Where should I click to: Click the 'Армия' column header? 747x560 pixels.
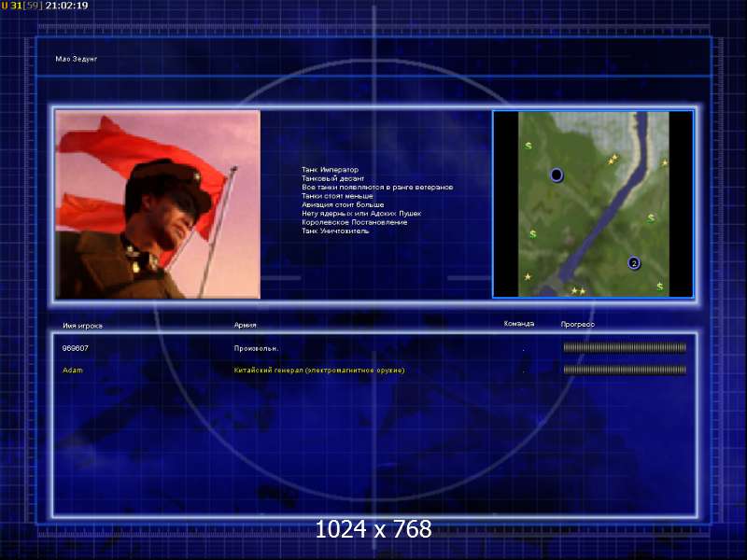[245, 325]
